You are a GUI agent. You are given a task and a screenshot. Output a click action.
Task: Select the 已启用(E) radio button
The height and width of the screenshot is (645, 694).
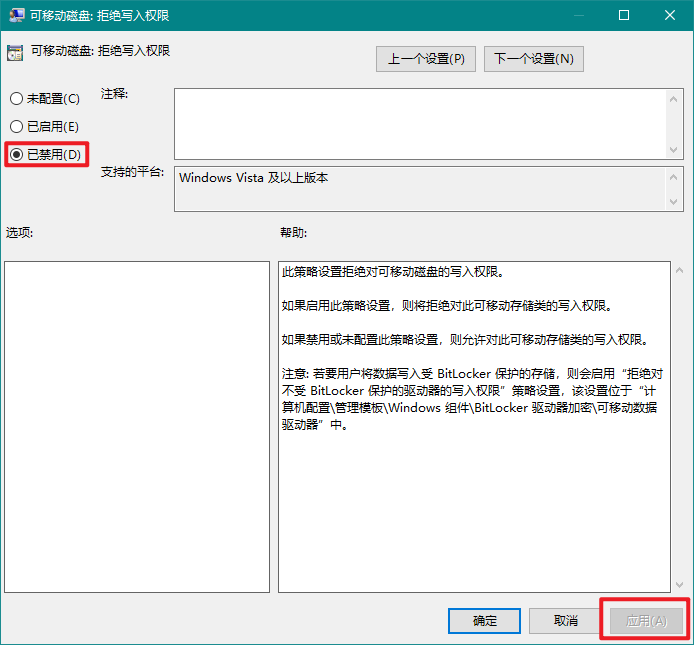coord(44,127)
